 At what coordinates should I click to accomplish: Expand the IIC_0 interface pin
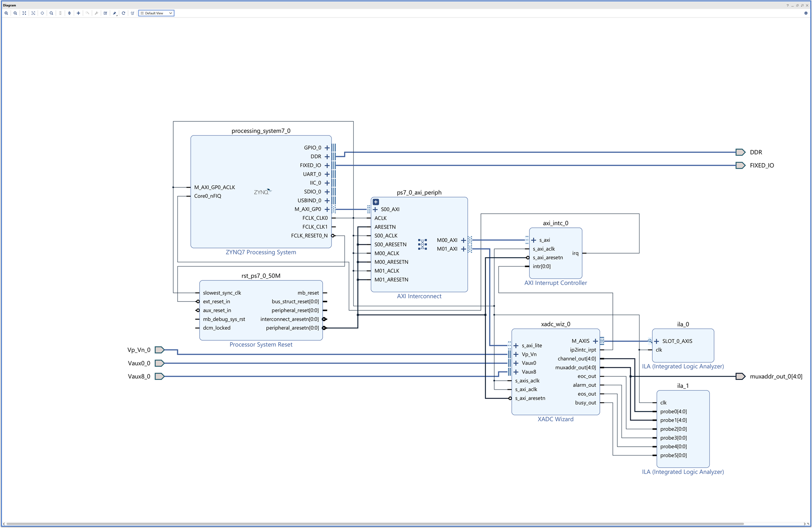point(327,183)
